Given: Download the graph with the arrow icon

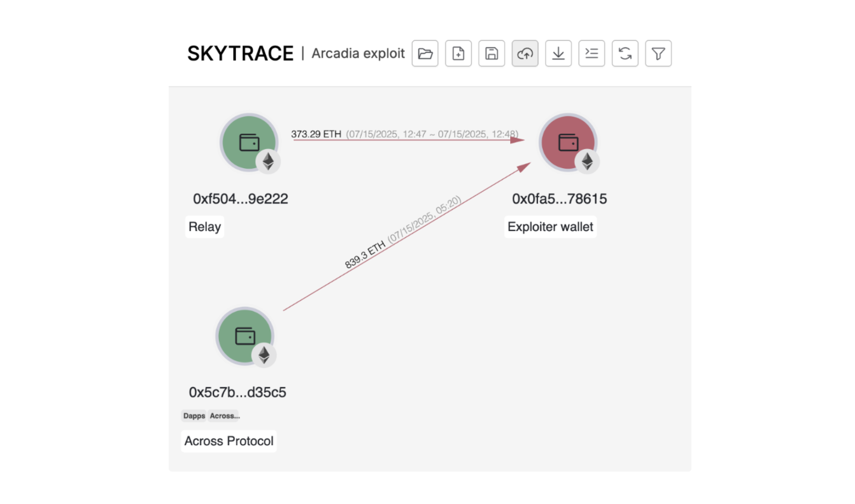Looking at the screenshot, I should point(558,53).
